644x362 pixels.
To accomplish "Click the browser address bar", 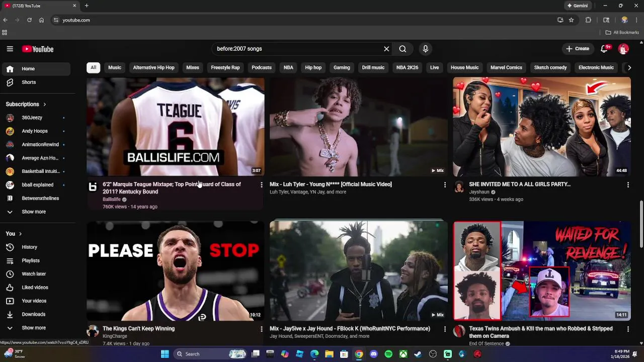I will tap(302, 20).
